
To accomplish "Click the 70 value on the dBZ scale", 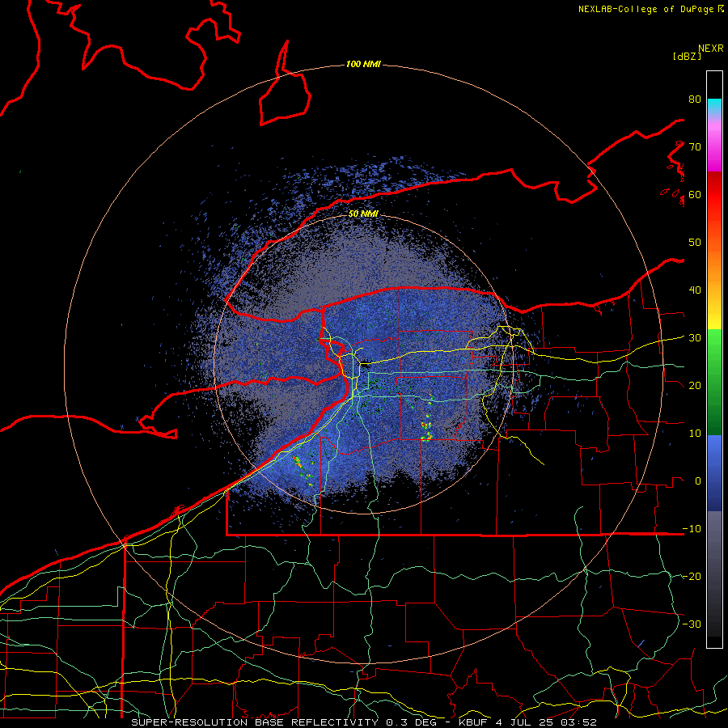I will [695, 147].
